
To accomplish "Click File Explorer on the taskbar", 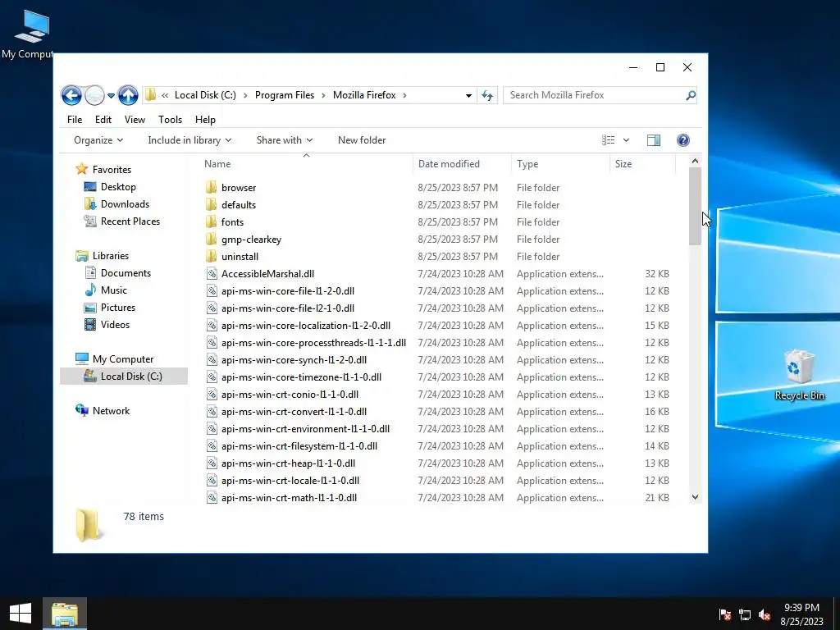I will pyautogui.click(x=65, y=614).
